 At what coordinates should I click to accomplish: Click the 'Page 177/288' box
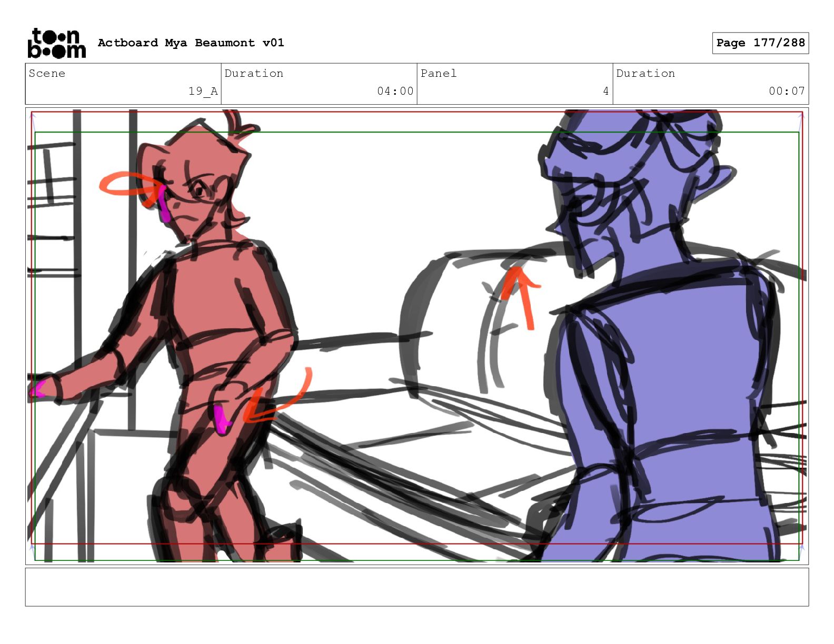[x=760, y=43]
